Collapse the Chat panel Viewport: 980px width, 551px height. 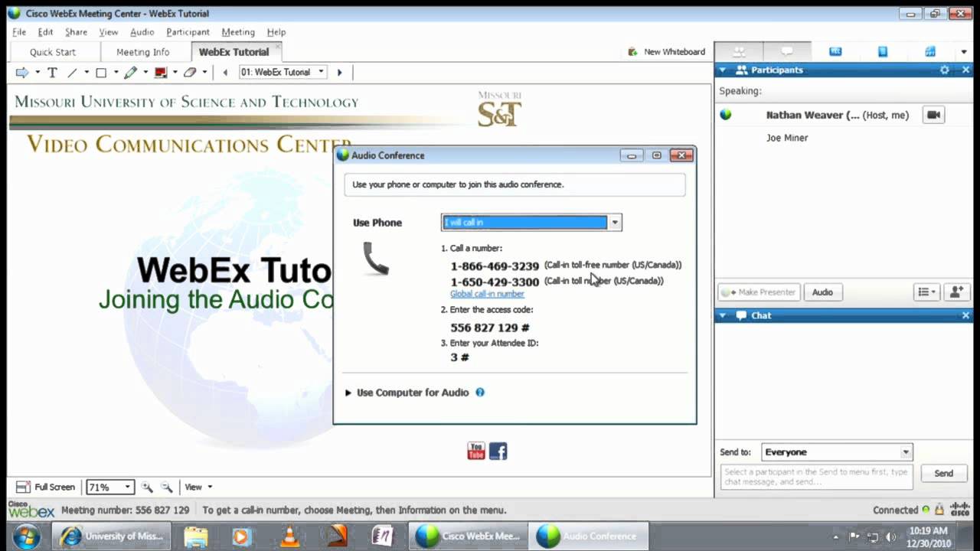(x=722, y=315)
